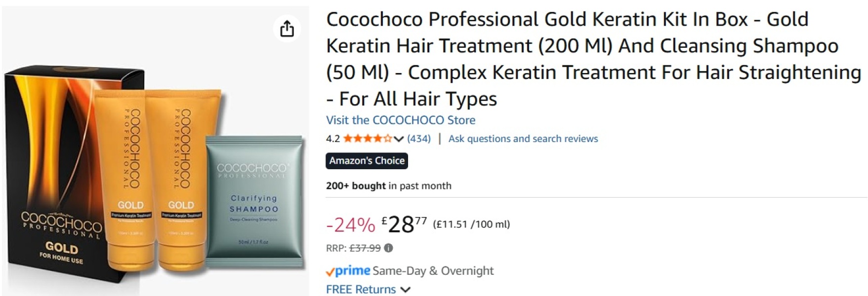
Task: Toggle the Amazon's Choice label
Action: pyautogui.click(x=367, y=160)
